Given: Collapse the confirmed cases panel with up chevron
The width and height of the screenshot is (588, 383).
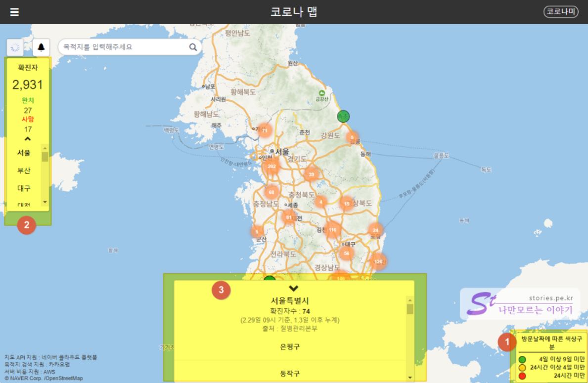Looking at the screenshot, I should pos(28,139).
